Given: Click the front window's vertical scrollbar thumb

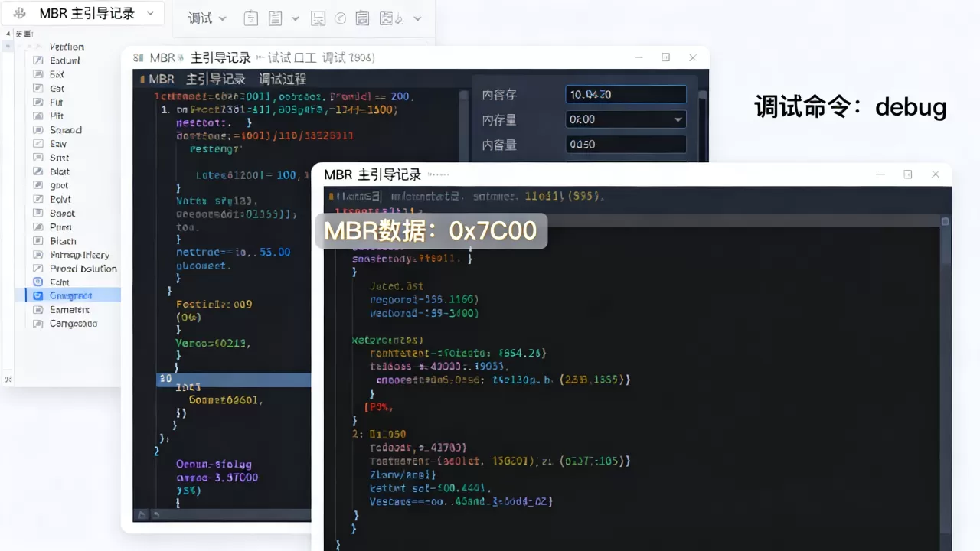Looking at the screenshot, I should pyautogui.click(x=946, y=241).
